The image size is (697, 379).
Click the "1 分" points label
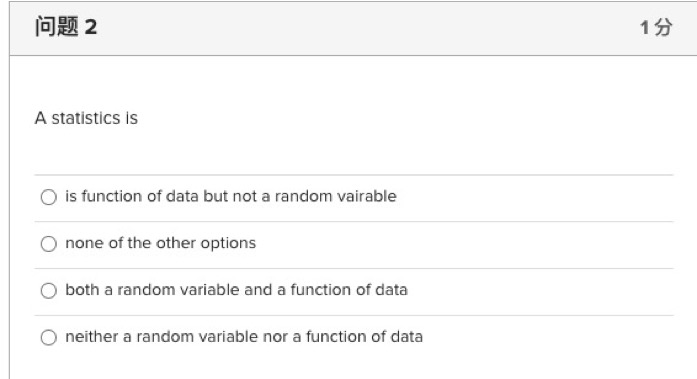[656, 28]
